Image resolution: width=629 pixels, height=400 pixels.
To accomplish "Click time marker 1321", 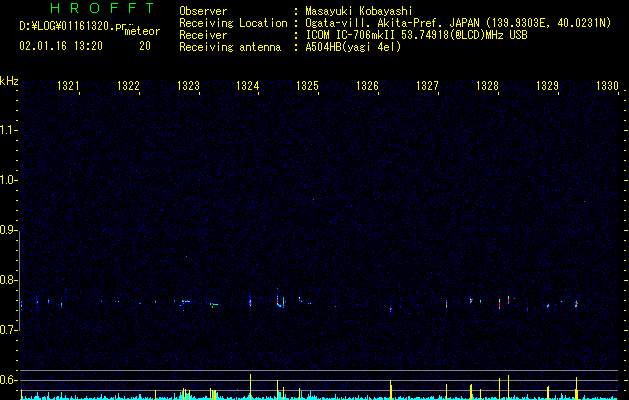I will point(68,86).
